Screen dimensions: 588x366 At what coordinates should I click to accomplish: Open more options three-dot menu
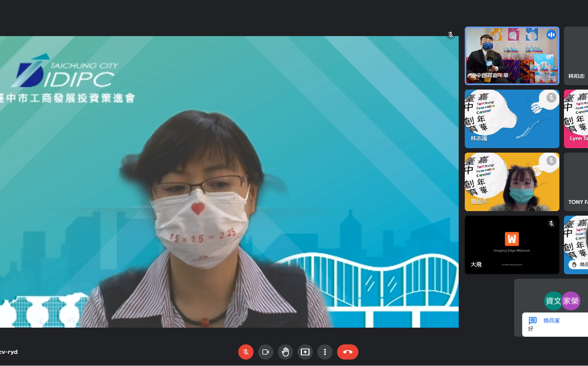coord(325,352)
